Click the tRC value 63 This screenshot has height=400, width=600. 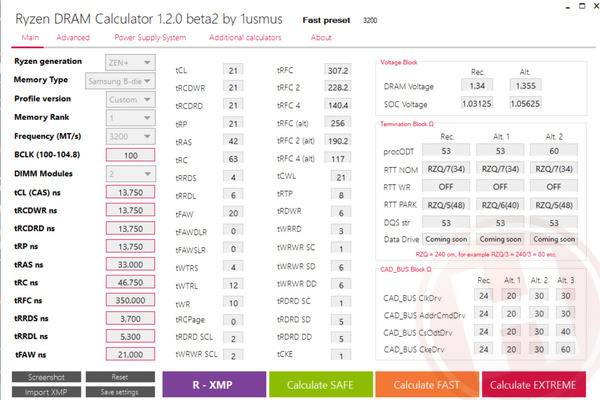pyautogui.click(x=233, y=159)
